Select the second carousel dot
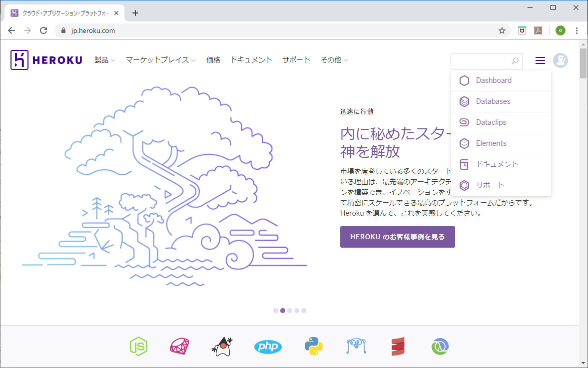The height and width of the screenshot is (368, 588). [x=283, y=311]
